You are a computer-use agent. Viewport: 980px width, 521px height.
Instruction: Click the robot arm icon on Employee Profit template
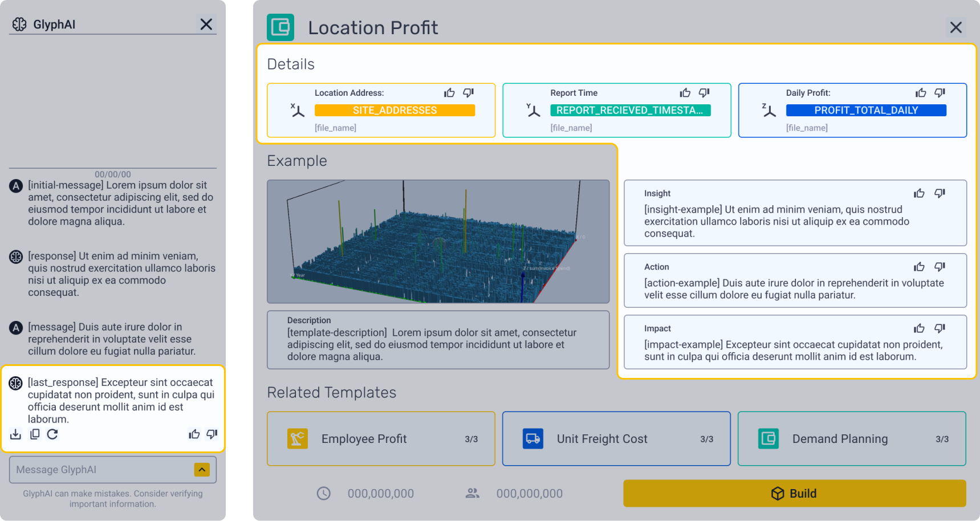pos(298,438)
